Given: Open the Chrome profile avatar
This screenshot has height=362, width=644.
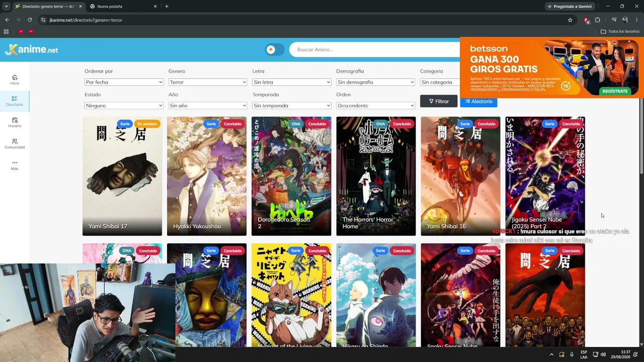Looking at the screenshot, I should pyautogui.click(x=625, y=20).
